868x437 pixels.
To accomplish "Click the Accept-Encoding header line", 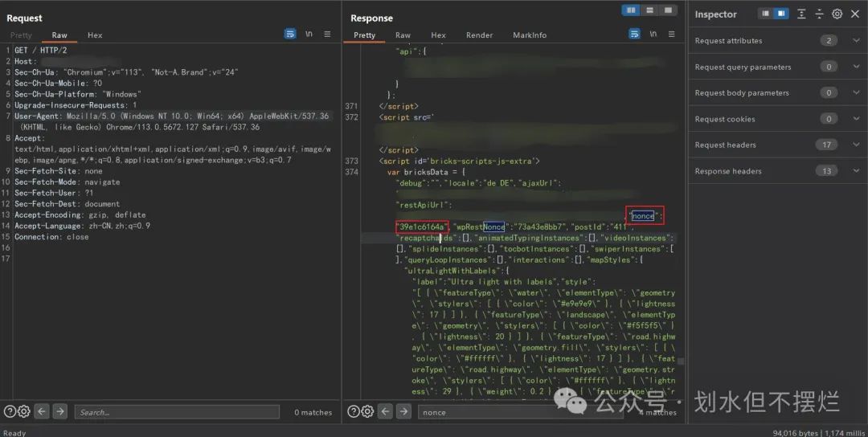I will click(x=80, y=214).
